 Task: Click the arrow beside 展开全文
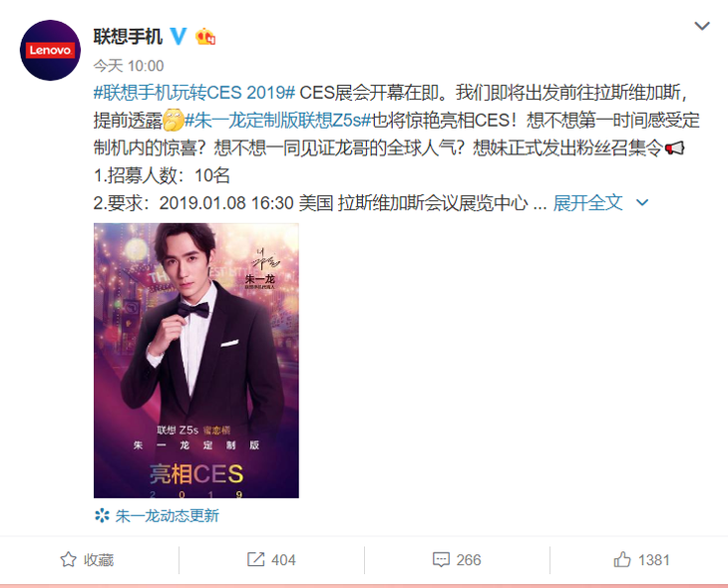[642, 202]
